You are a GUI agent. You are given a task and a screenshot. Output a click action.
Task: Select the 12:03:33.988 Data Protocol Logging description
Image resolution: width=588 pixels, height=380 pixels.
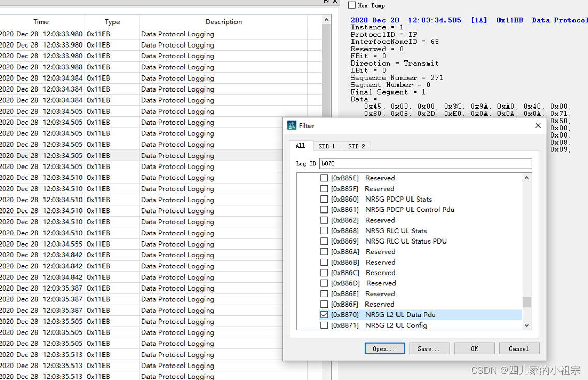(x=178, y=67)
